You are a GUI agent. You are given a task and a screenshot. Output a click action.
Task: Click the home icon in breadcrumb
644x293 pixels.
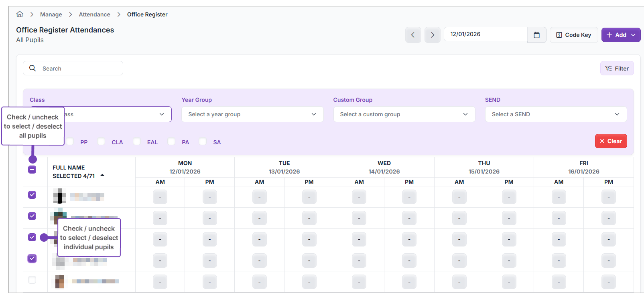click(x=20, y=14)
